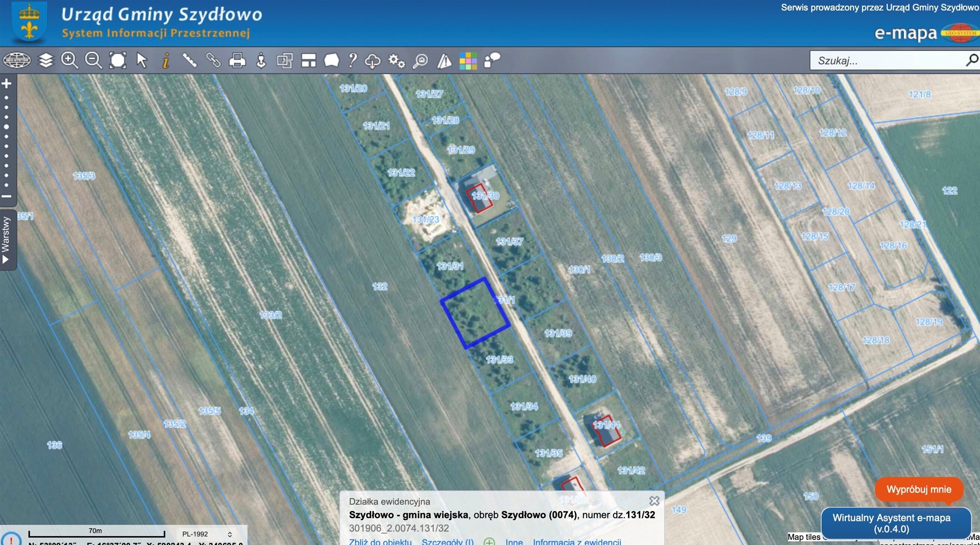The image size is (980, 545).
Task: Open the settings gears icon
Action: [x=396, y=61]
